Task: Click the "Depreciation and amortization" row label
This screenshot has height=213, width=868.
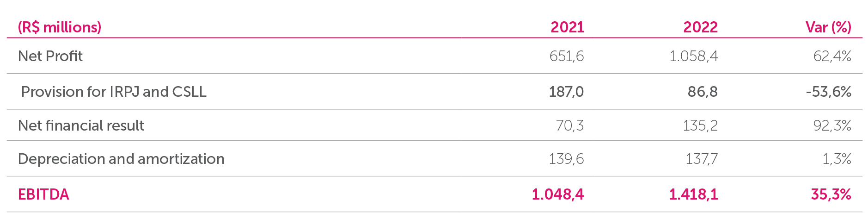Action: click(121, 159)
